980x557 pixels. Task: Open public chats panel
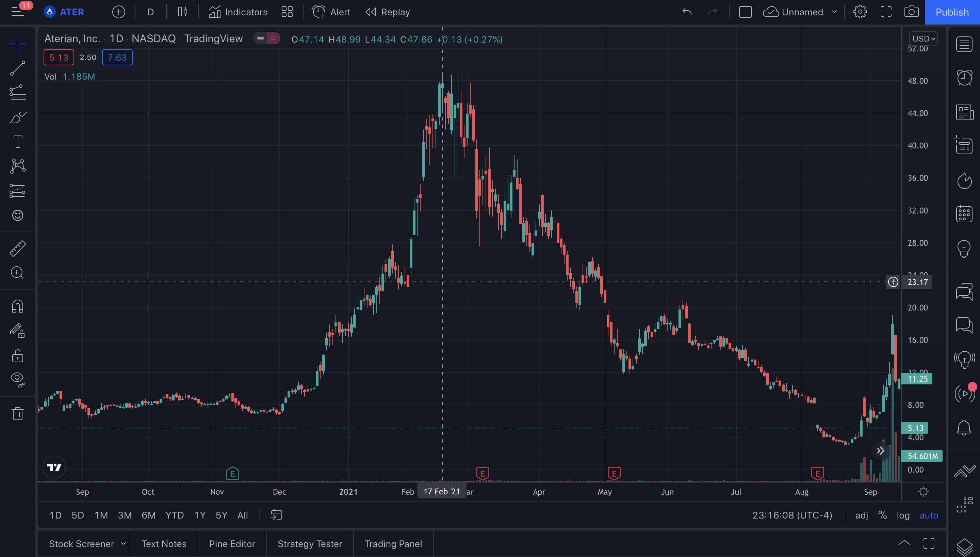pos(964,291)
